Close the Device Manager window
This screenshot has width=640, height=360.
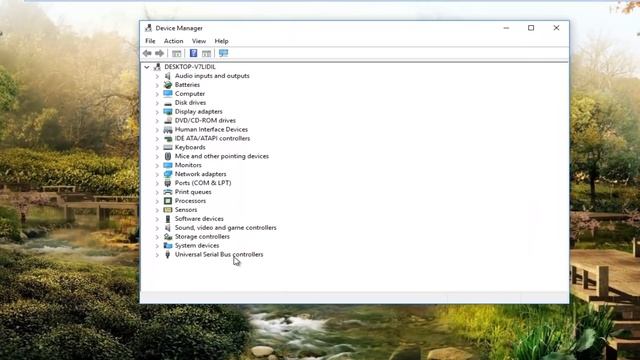coord(556,28)
